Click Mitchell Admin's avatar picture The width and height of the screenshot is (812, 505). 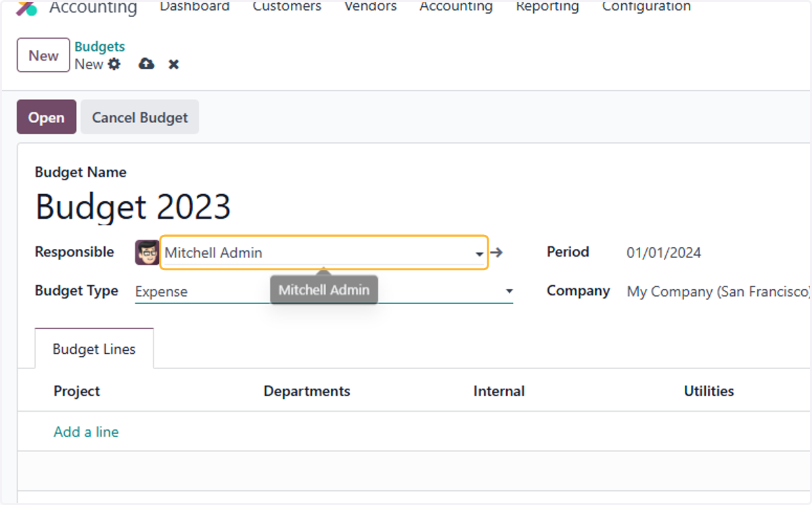pyautogui.click(x=147, y=252)
